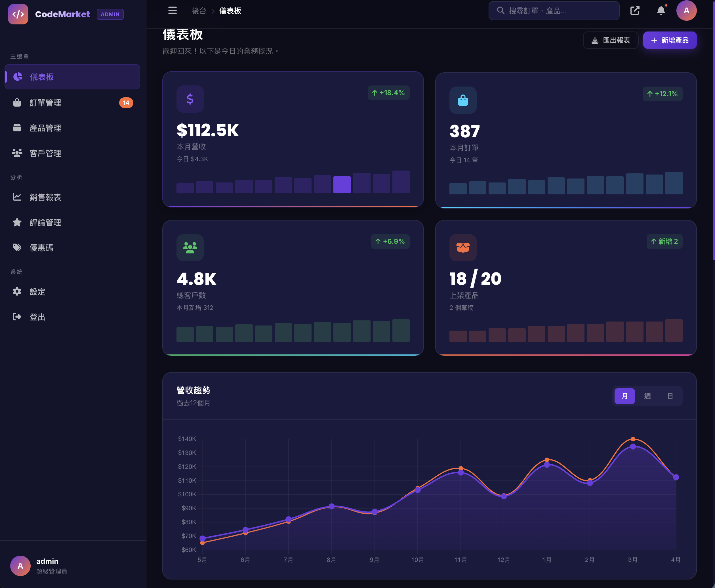Image resolution: width=715 pixels, height=588 pixels.
Task: Click the 匯出報表 button
Action: 611,40
